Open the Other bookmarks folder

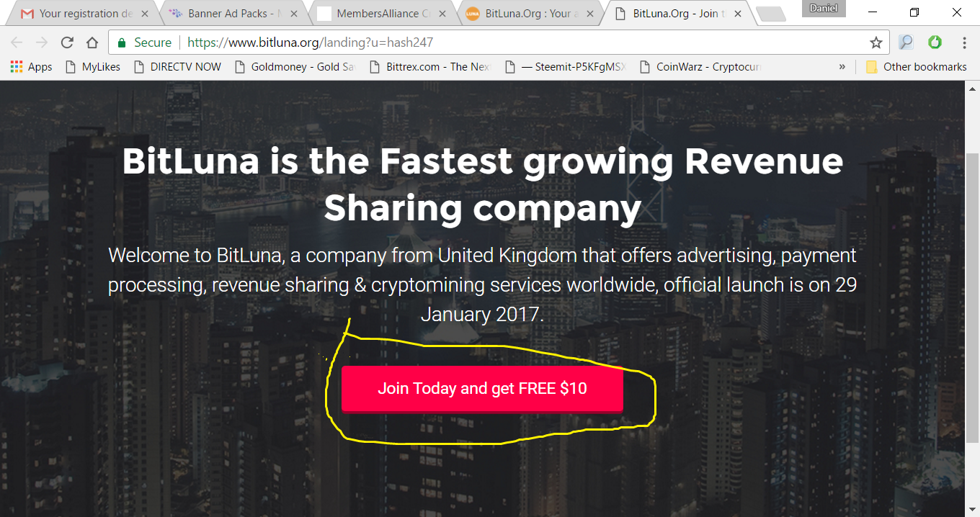pos(916,66)
